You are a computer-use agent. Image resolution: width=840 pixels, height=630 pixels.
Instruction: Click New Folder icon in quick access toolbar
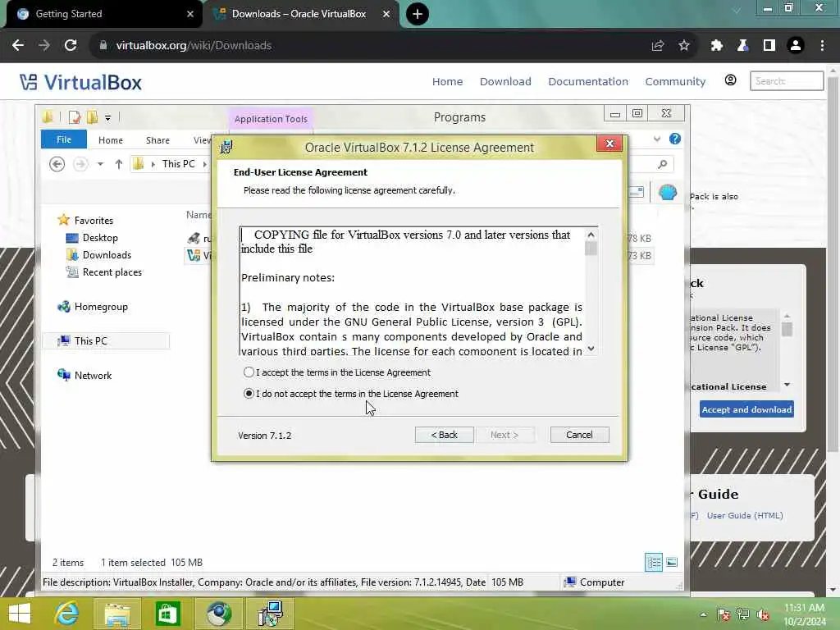92,117
